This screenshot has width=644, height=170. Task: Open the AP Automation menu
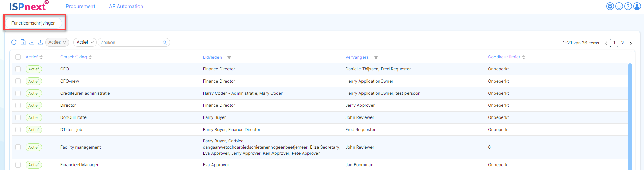pyautogui.click(x=126, y=6)
